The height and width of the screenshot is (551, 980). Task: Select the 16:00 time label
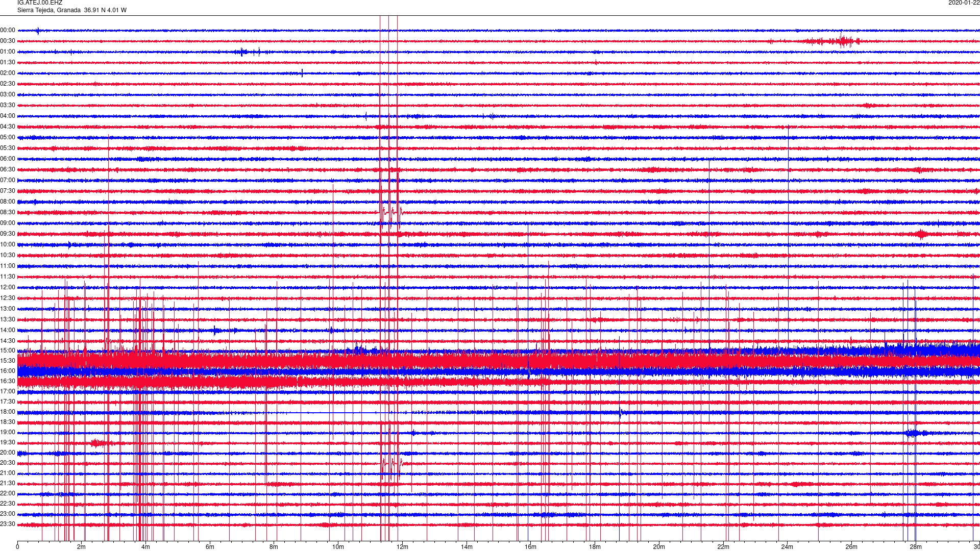point(8,371)
